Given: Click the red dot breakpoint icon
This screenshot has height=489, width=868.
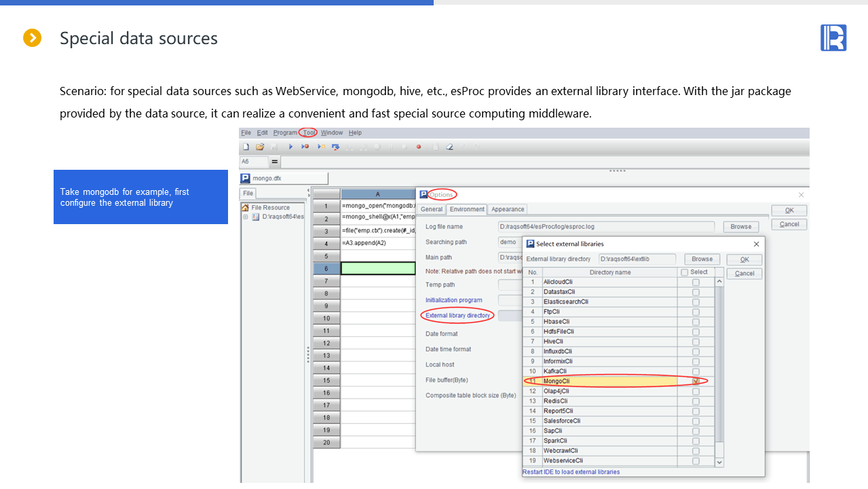Looking at the screenshot, I should [x=419, y=147].
